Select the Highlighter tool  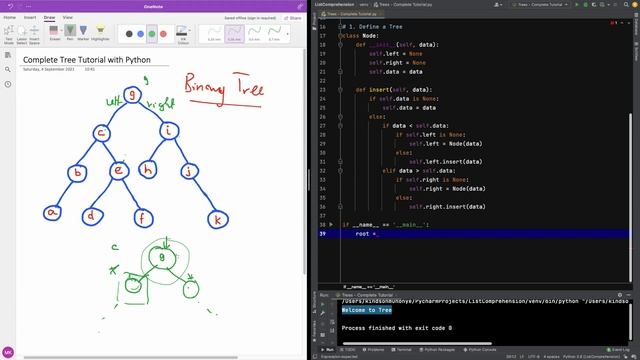100,33
